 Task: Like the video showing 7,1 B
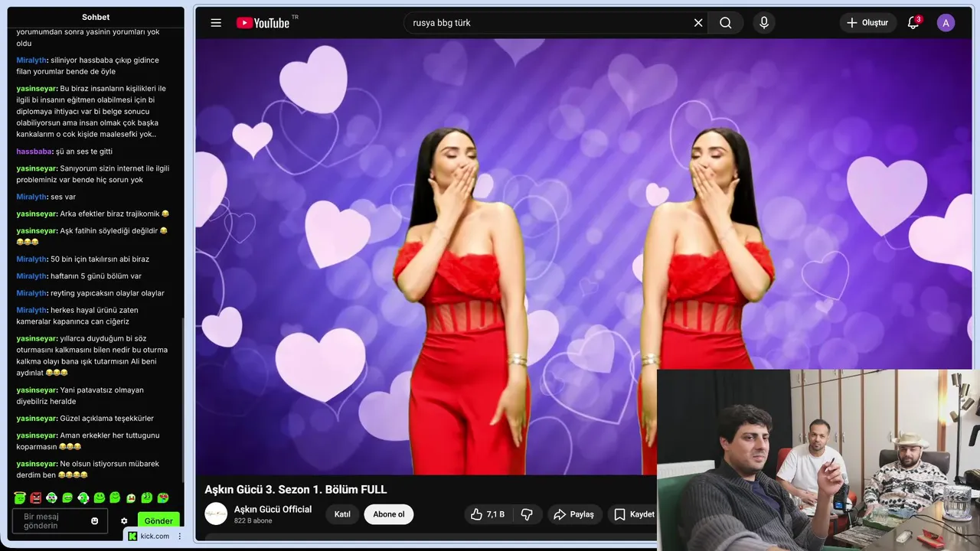(x=488, y=514)
